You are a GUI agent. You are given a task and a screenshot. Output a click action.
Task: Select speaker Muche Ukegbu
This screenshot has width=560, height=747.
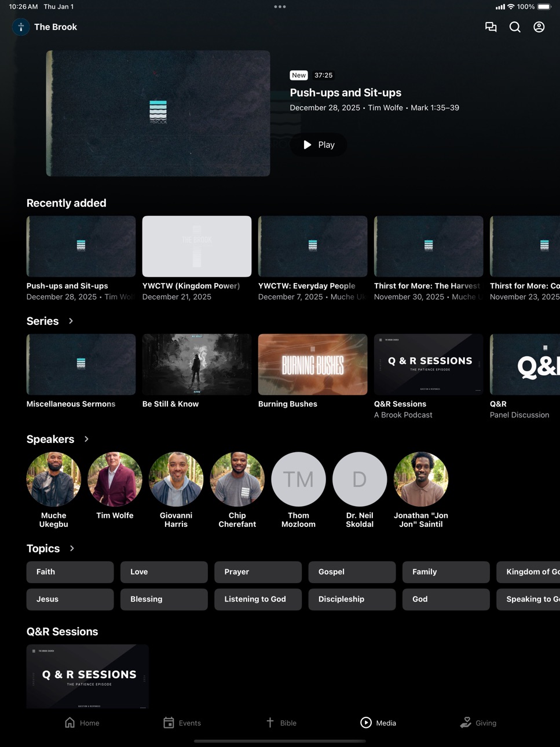54,490
